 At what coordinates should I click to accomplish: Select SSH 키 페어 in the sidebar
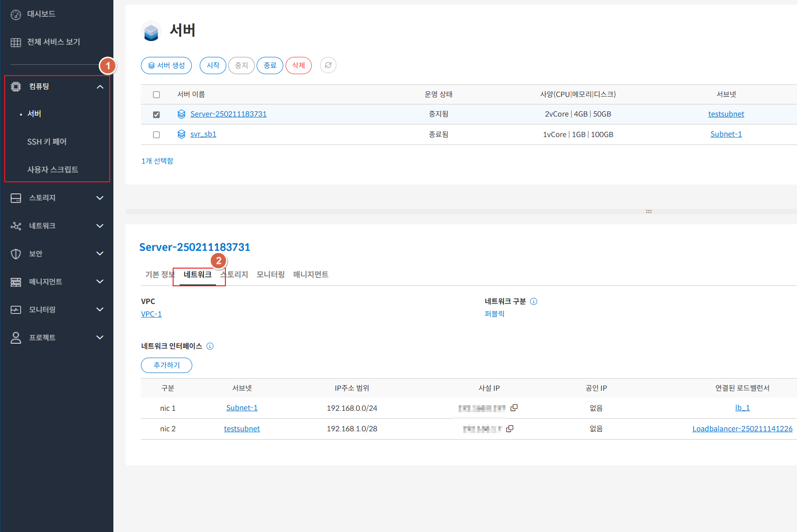coord(47,142)
